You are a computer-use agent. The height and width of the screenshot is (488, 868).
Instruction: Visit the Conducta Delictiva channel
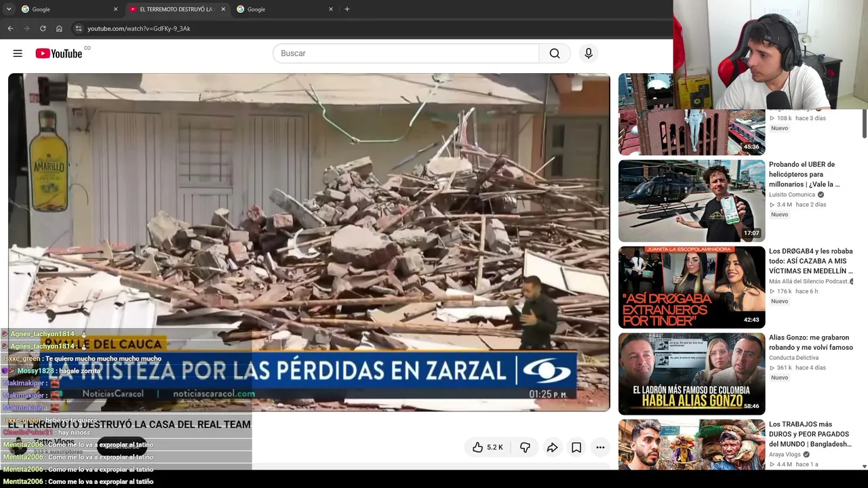click(794, 358)
